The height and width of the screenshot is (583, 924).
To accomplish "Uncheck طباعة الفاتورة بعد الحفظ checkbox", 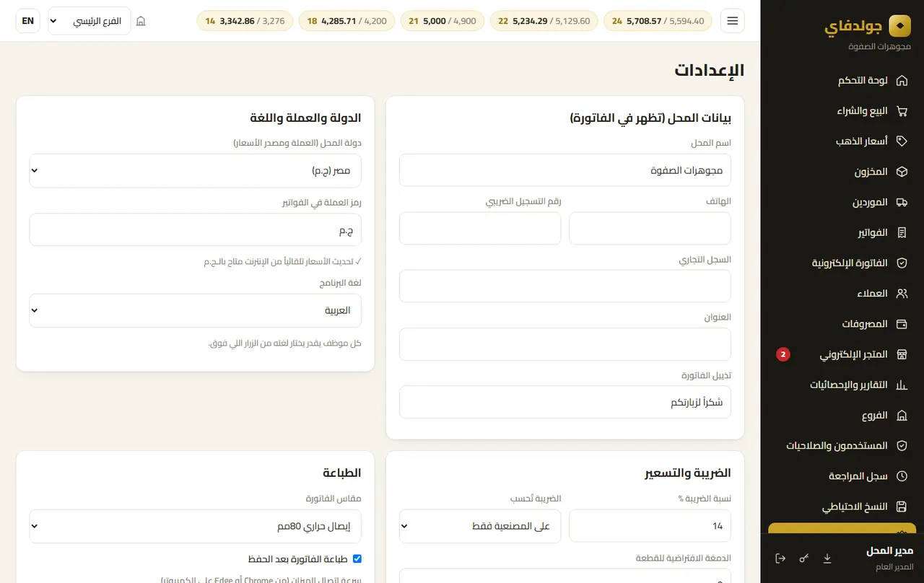I will pyautogui.click(x=357, y=559).
